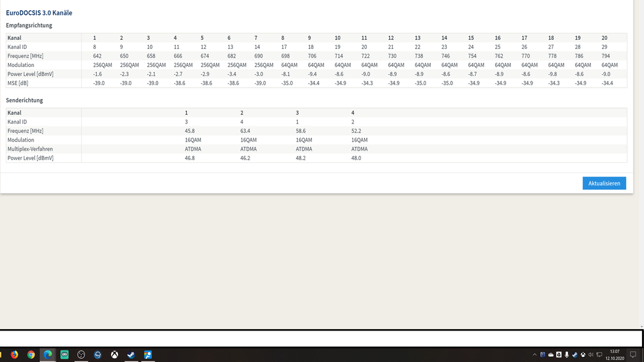Click the white triangle-logo tray icon
644x362 pixels.
pos(558,355)
